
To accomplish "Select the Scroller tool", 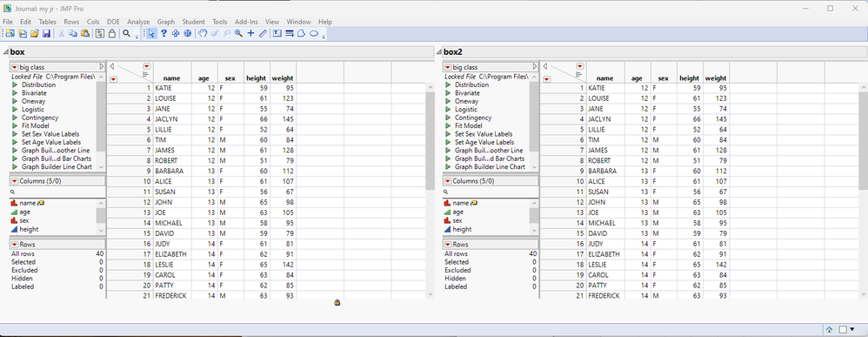I will pyautogui.click(x=188, y=34).
